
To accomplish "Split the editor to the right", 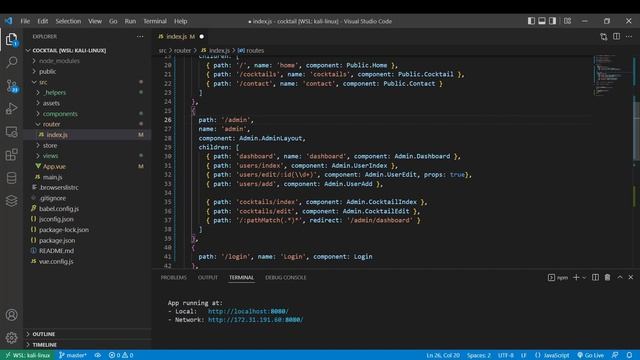I will pos(616,37).
